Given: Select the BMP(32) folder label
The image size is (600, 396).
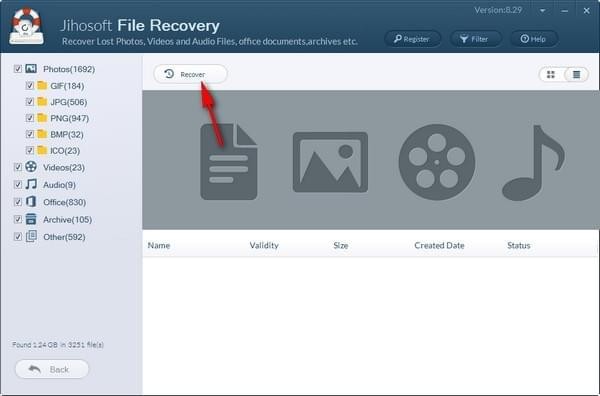Looking at the screenshot, I should [67, 135].
